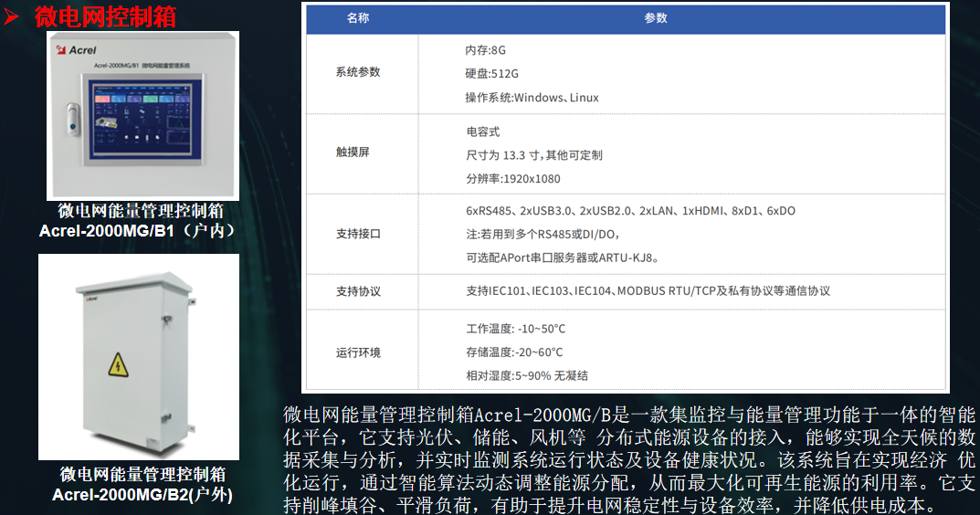
Task: Click caption Acrel-2000MG/B1（户内）
Action: [x=138, y=231]
